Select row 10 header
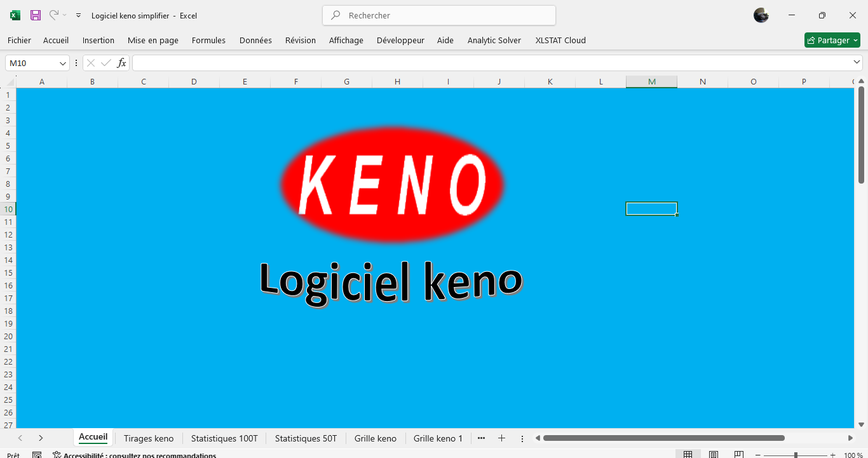Image resolution: width=868 pixels, height=458 pixels. [8, 209]
